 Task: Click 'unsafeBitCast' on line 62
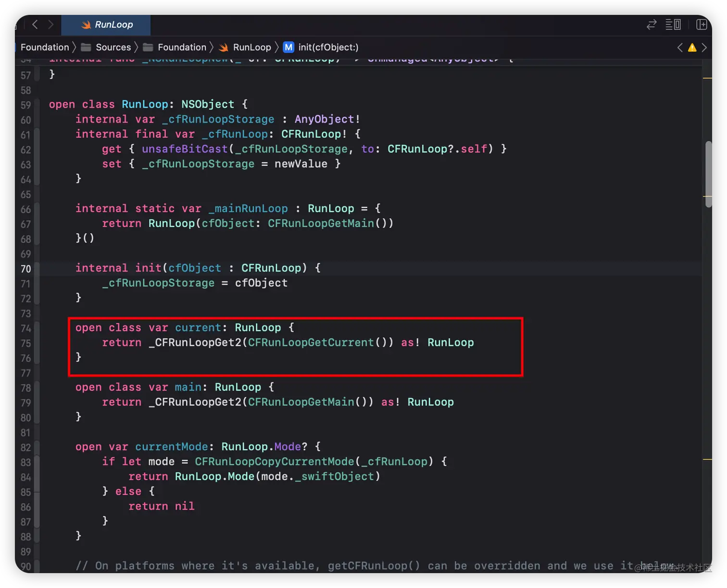click(x=185, y=149)
